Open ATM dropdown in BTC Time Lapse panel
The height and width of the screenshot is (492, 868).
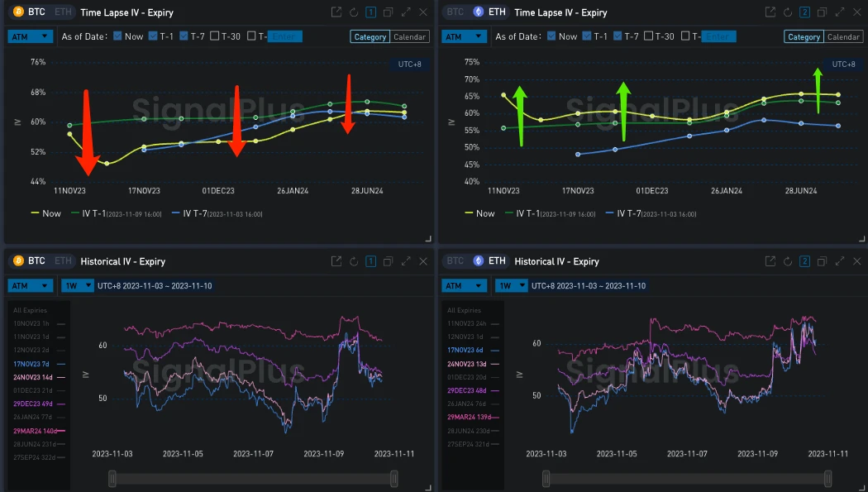[x=31, y=36]
